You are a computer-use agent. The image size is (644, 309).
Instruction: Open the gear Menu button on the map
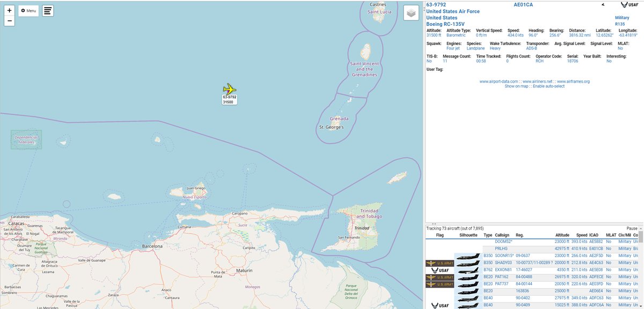28,11
